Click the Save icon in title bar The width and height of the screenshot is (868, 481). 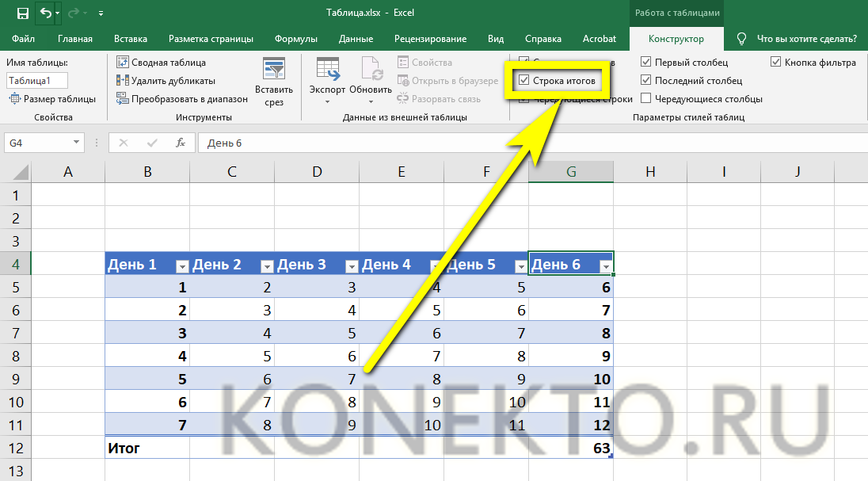pyautogui.click(x=22, y=13)
